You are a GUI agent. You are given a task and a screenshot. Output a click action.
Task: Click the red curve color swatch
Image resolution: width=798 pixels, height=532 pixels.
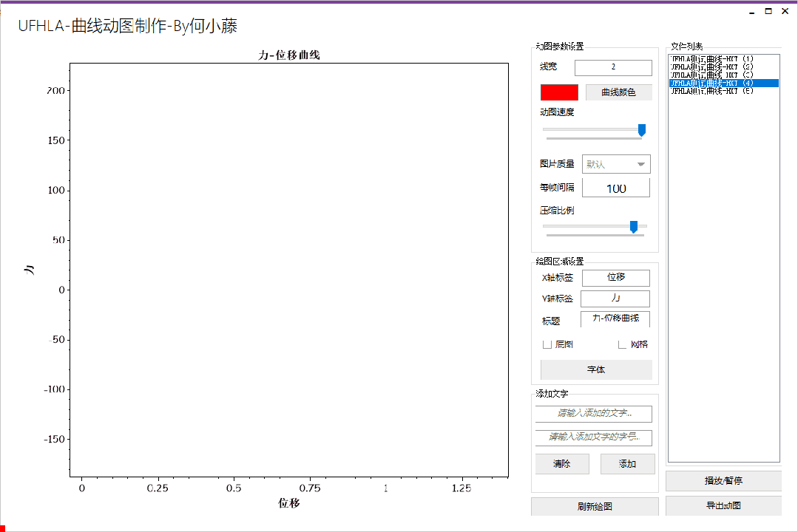pyautogui.click(x=560, y=92)
